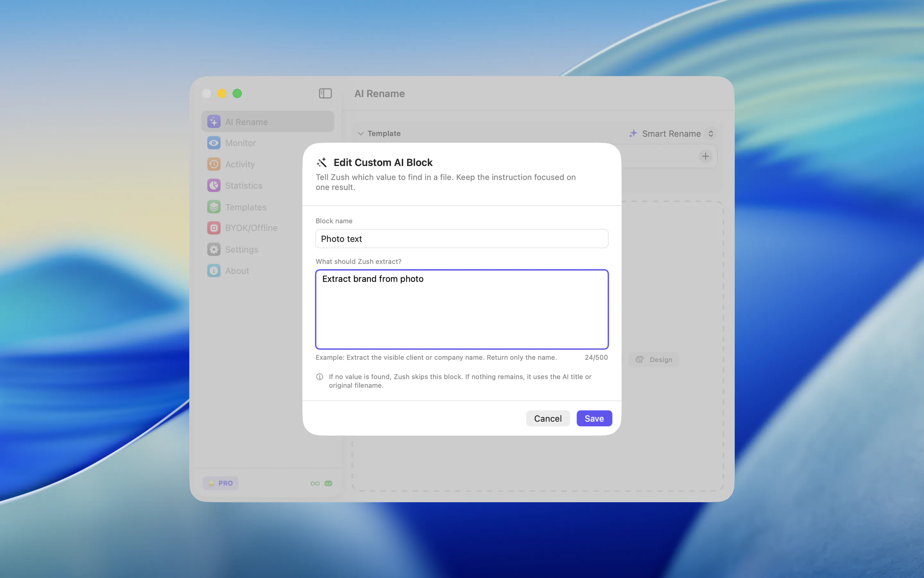Screen dimensions: 924x578
Task: Click the Tell Zush which value description
Action: (446, 182)
